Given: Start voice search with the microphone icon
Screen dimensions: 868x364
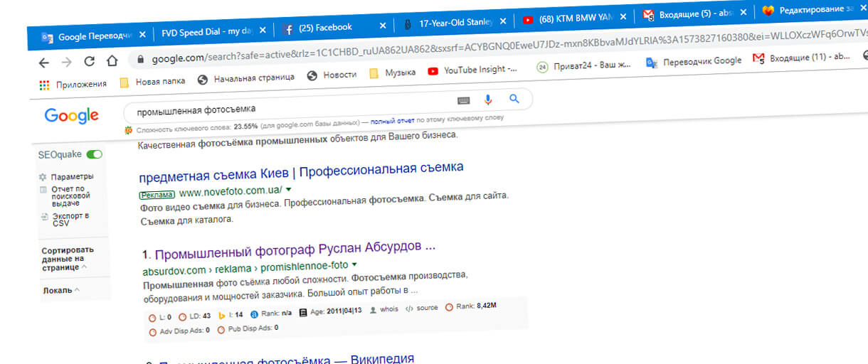Looking at the screenshot, I should pos(489,100).
